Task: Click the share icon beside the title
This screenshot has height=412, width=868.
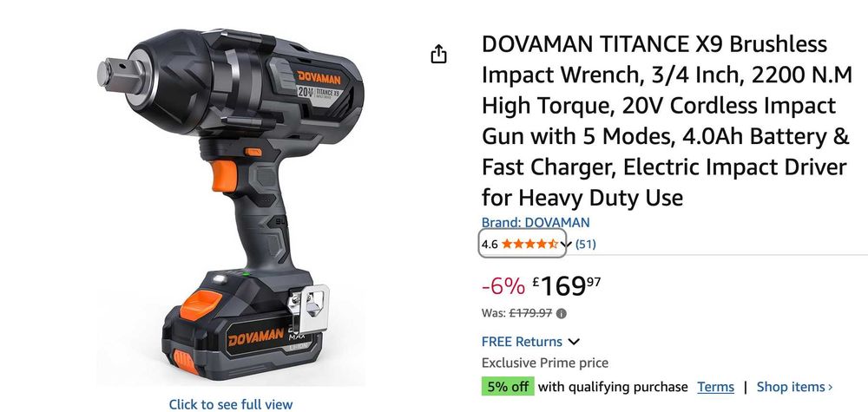Action: point(438,54)
